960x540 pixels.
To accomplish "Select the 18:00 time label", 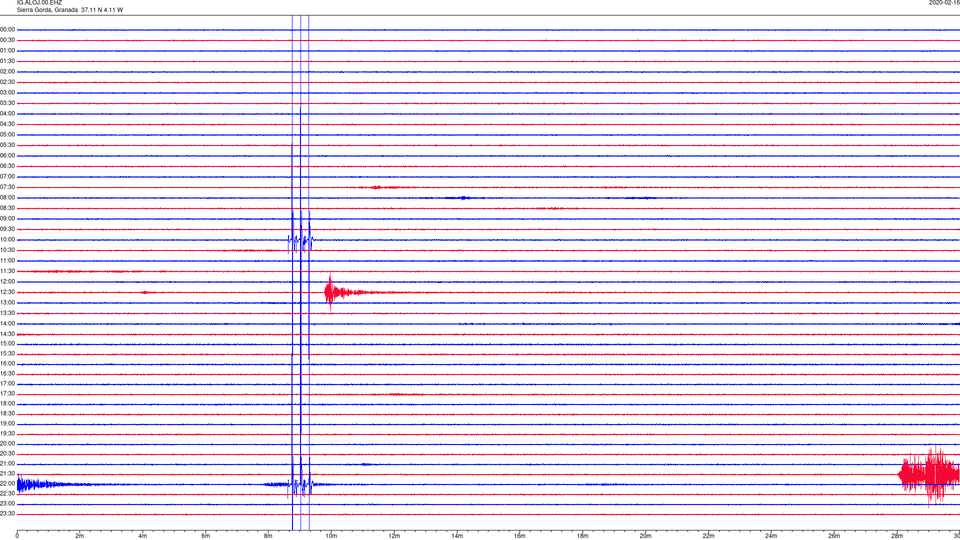I will (7, 403).
